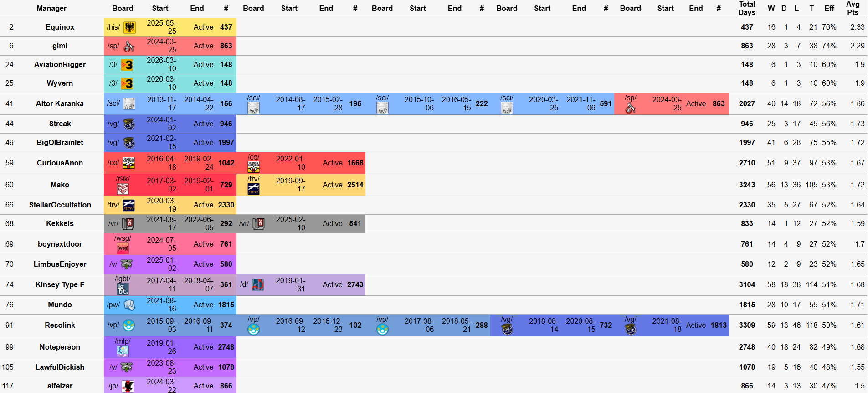Viewport: 868px width, 393px height.
Task: Open the /co/ logo beside start date 2022-01-10
Action: [x=254, y=167]
